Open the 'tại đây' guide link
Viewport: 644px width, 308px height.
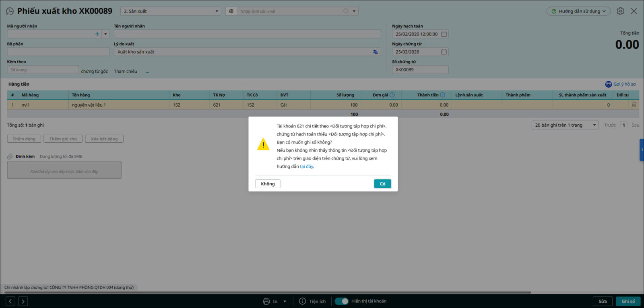(306, 166)
